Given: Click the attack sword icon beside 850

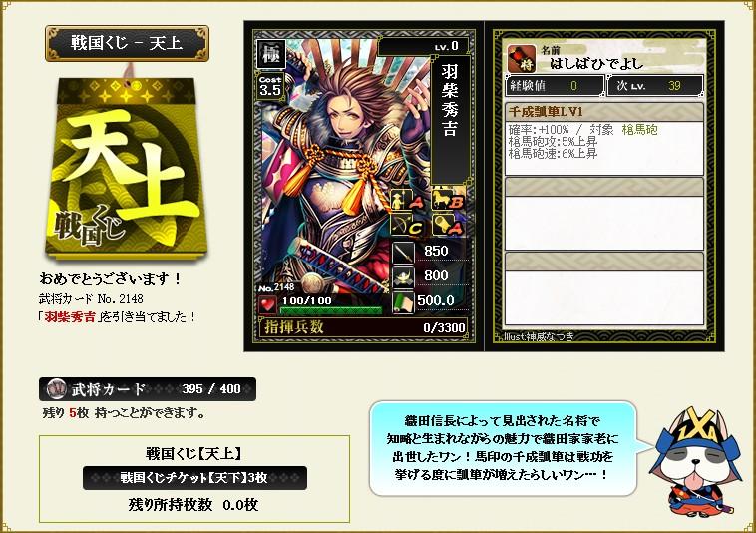Looking at the screenshot, I should (x=403, y=253).
